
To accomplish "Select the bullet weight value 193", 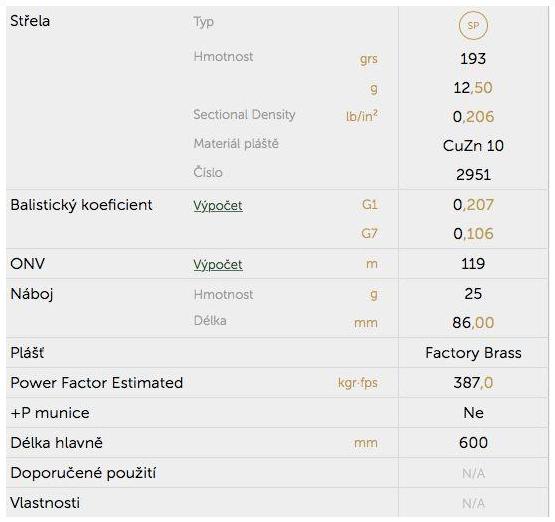I will pos(473,59).
